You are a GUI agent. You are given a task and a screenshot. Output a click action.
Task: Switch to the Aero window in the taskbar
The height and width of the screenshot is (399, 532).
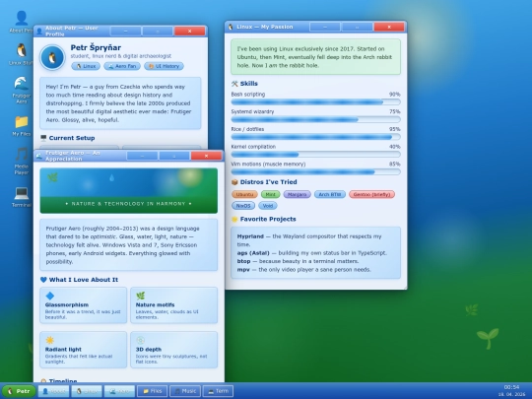click(119, 391)
